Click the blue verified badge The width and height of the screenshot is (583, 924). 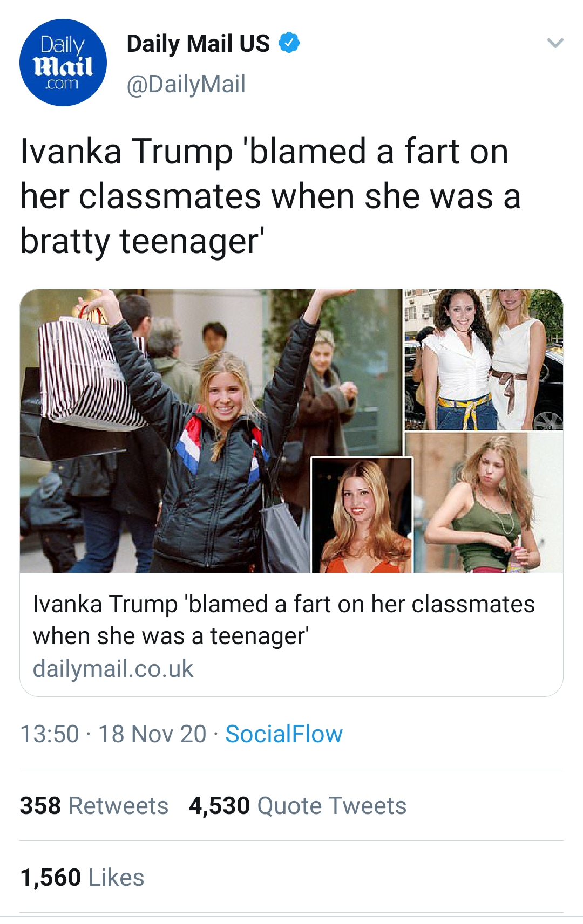[x=289, y=43]
